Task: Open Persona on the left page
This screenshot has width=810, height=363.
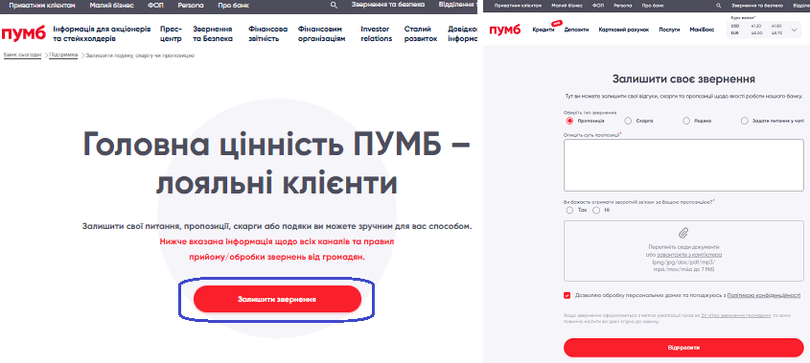Action: click(191, 5)
